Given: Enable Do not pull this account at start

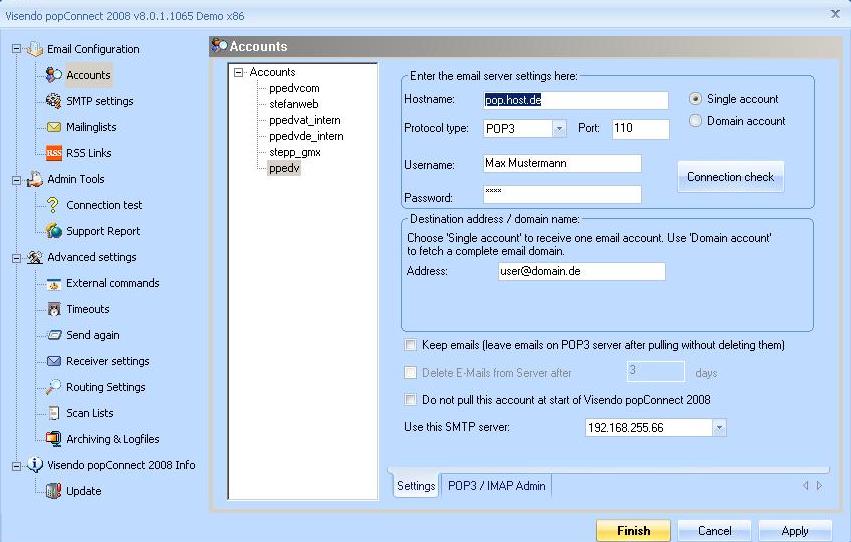Looking at the screenshot, I should [411, 400].
